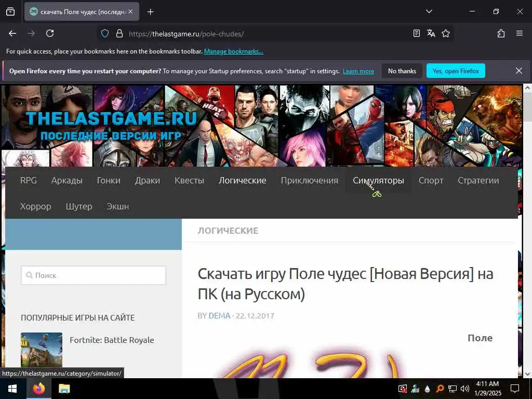
Task: Open the Гонки category
Action: coord(109,180)
